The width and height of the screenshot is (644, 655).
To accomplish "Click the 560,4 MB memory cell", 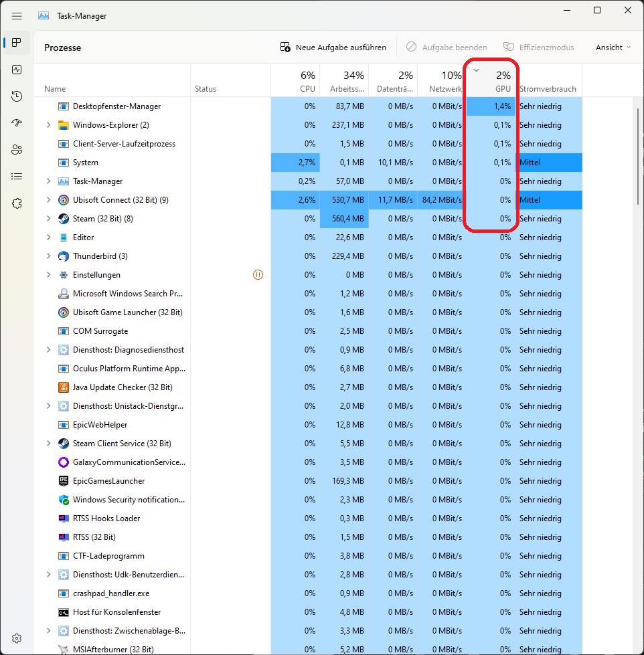I will tap(344, 219).
